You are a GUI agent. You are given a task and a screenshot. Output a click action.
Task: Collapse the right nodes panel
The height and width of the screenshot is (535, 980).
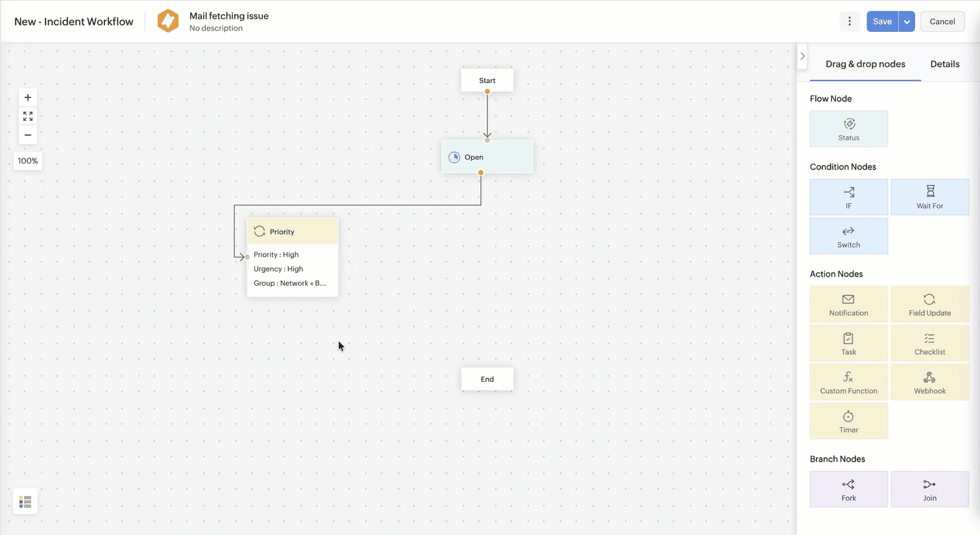pyautogui.click(x=803, y=56)
